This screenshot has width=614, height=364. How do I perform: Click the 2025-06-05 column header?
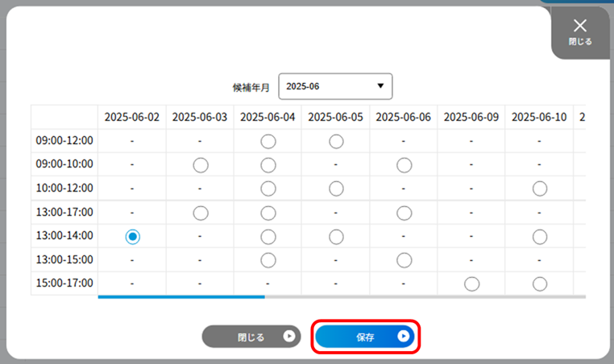[x=335, y=117]
